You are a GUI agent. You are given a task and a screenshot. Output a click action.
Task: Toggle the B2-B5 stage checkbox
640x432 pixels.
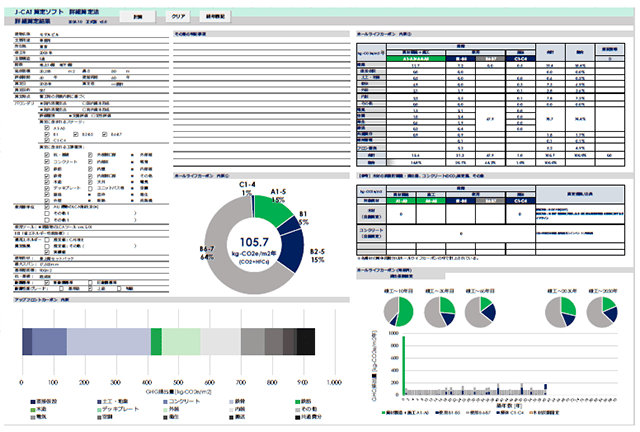76,134
